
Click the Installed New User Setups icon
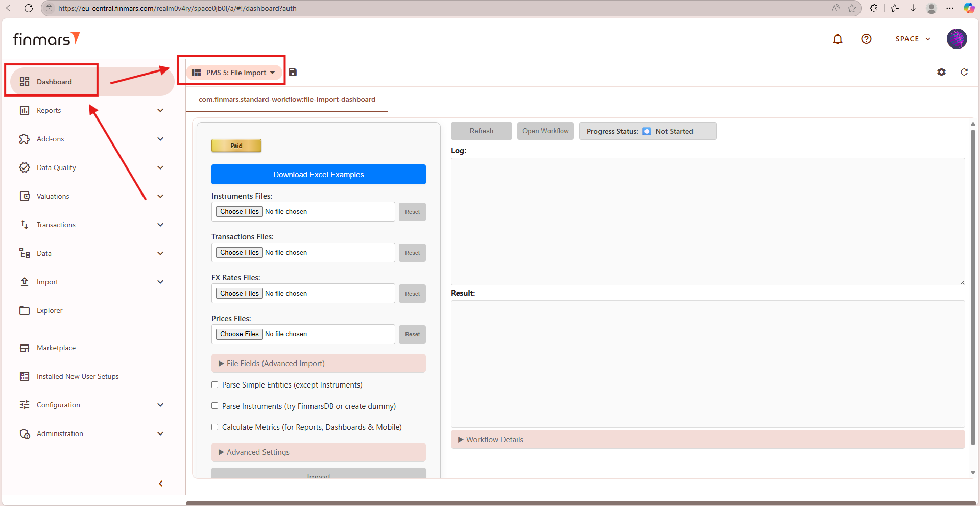point(25,376)
